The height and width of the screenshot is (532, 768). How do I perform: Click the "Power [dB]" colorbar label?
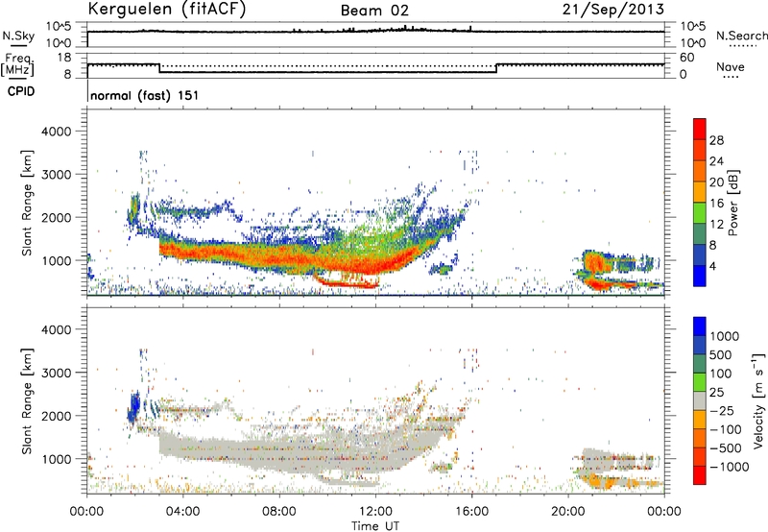(732, 203)
